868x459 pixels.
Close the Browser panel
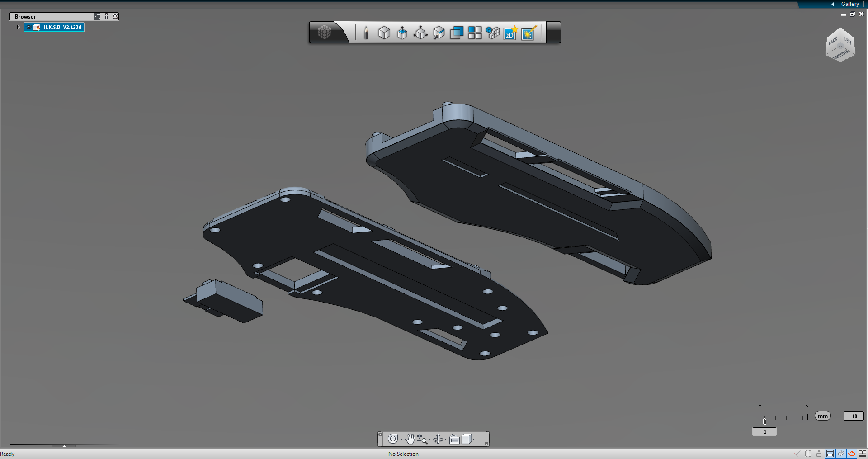pyautogui.click(x=115, y=16)
